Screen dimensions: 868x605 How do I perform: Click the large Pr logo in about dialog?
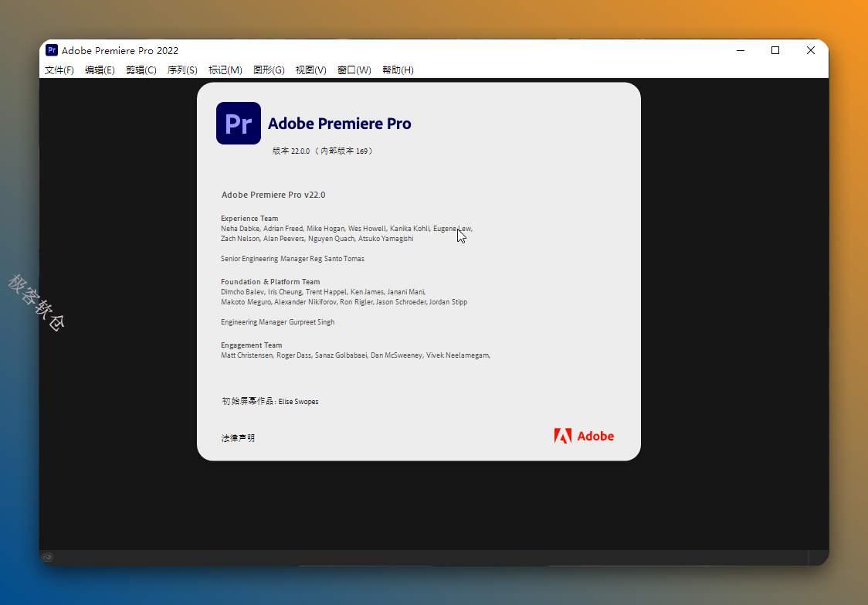(239, 123)
